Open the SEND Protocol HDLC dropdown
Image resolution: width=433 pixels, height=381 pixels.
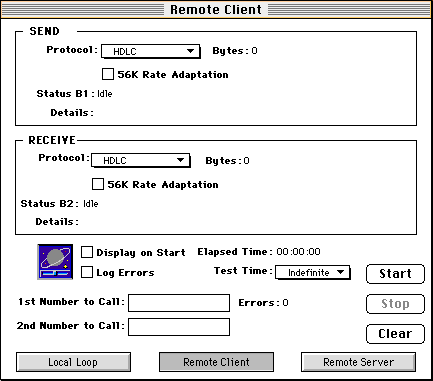(151, 51)
